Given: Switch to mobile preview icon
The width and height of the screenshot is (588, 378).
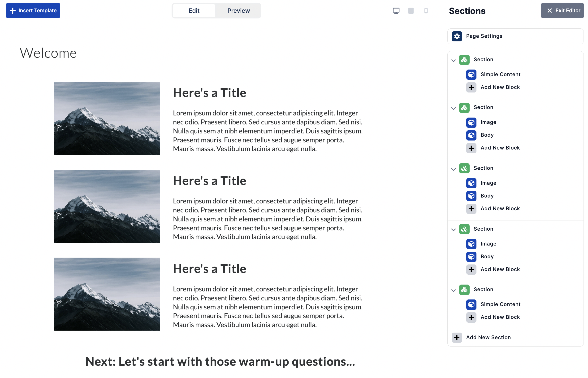Looking at the screenshot, I should (x=426, y=11).
